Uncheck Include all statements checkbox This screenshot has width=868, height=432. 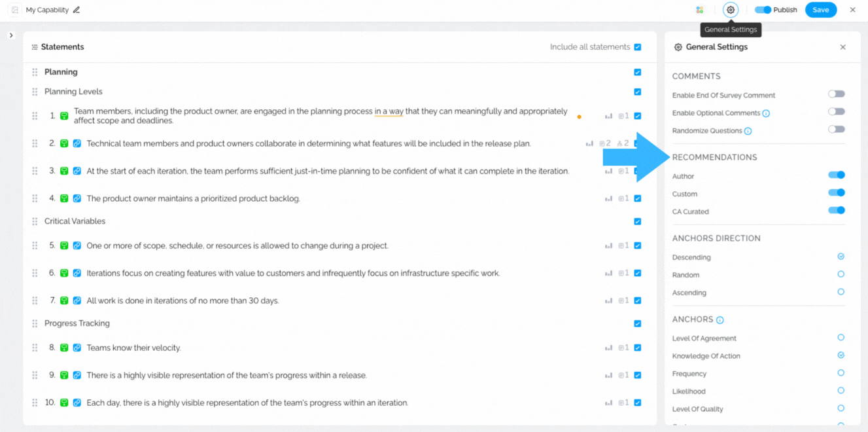pyautogui.click(x=638, y=47)
